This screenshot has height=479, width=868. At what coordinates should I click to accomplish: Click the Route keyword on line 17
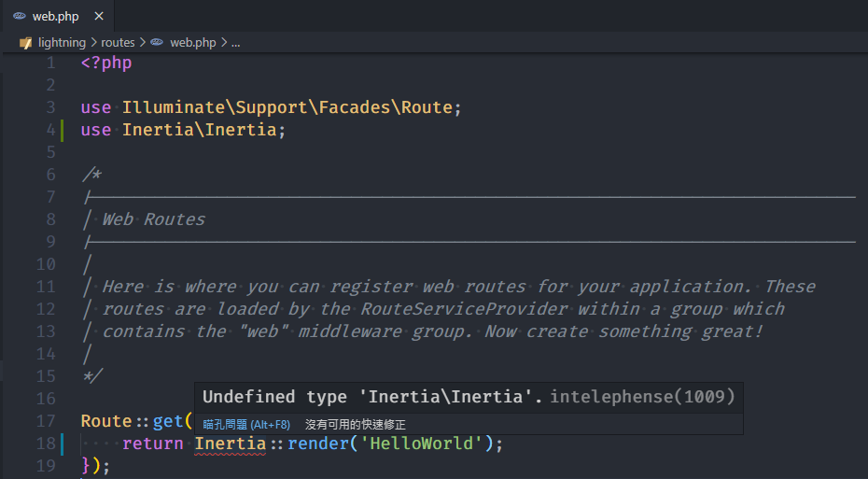(x=106, y=421)
